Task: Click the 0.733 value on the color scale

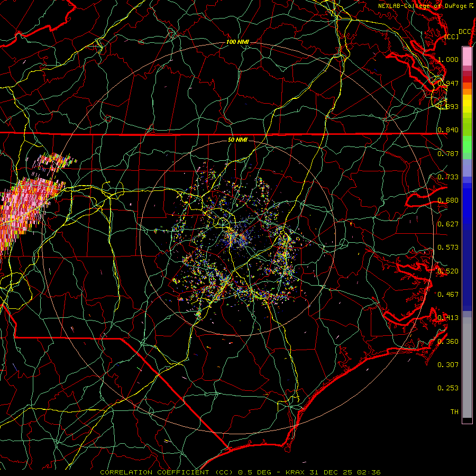Action: pos(448,177)
